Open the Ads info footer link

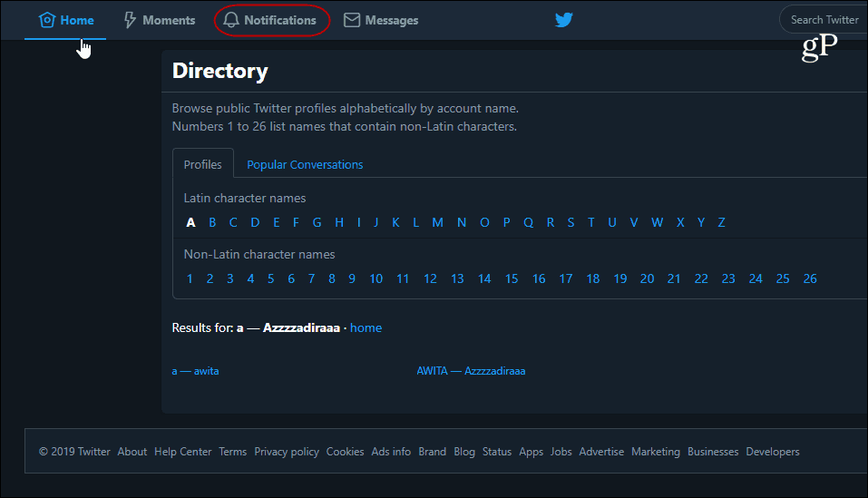click(x=391, y=452)
